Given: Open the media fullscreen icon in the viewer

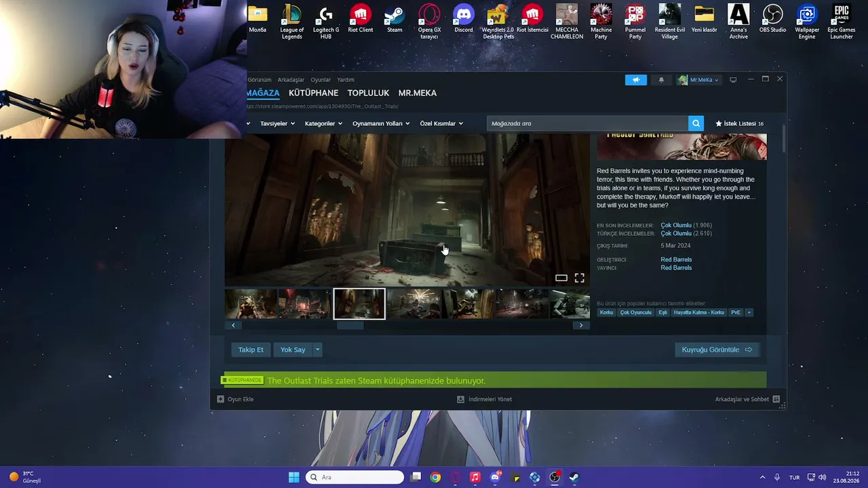Looking at the screenshot, I should pyautogui.click(x=579, y=278).
